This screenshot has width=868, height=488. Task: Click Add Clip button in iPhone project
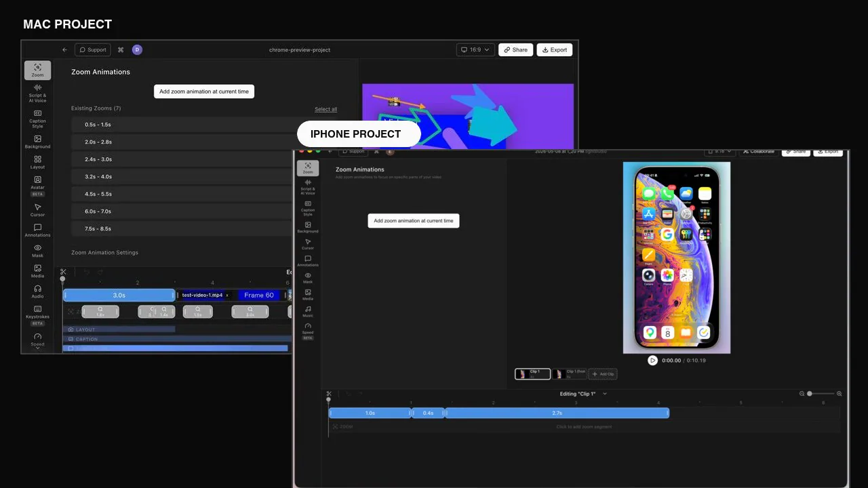click(x=603, y=374)
